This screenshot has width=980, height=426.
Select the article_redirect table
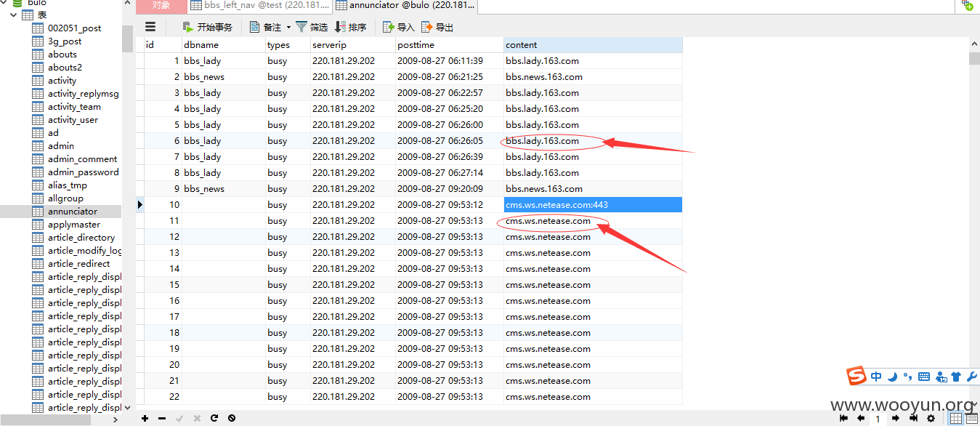click(x=79, y=263)
